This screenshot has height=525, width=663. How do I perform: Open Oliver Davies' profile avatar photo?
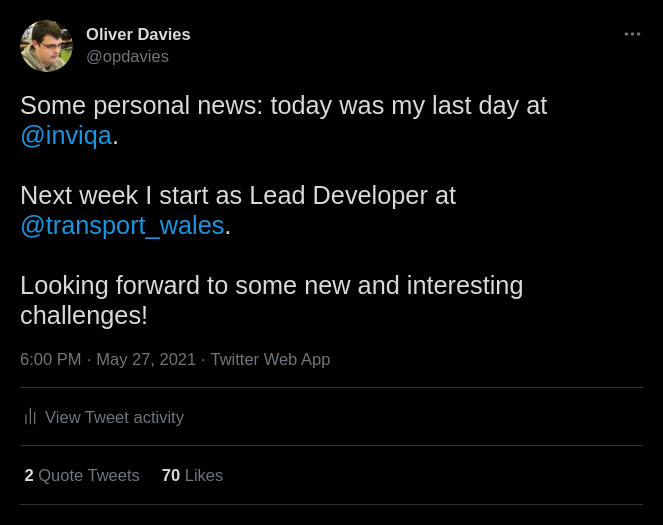pos(46,46)
